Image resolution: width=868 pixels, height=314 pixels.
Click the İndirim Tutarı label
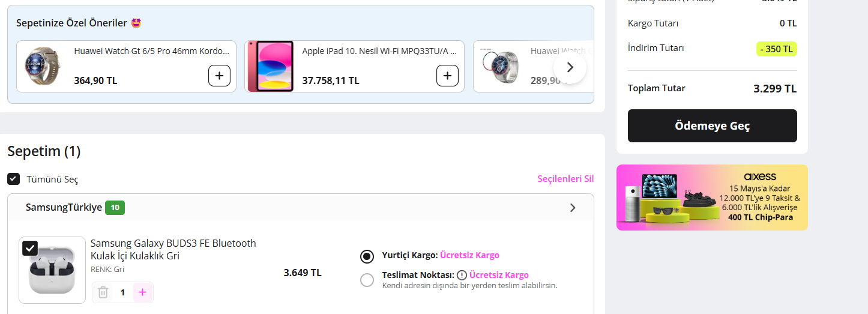(x=656, y=48)
